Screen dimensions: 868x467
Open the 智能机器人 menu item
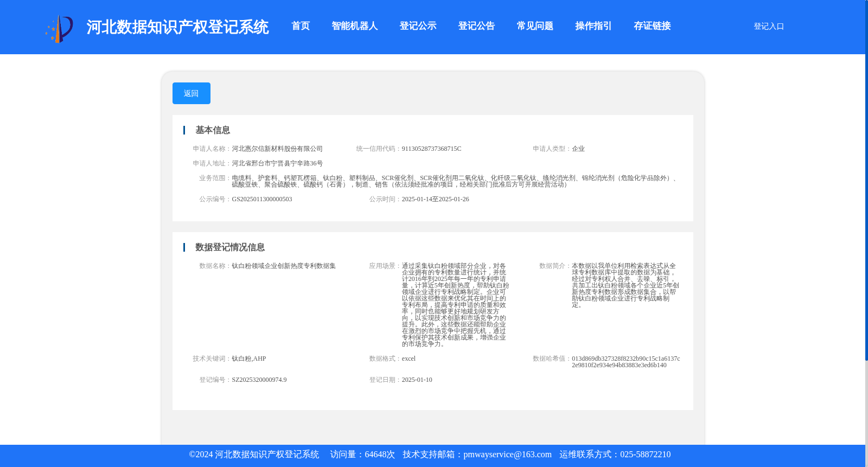(355, 26)
